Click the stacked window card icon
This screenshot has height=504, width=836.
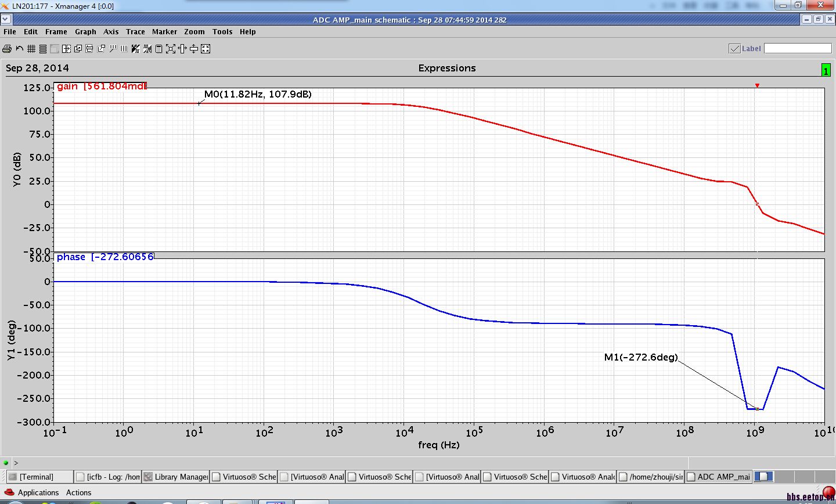[x=89, y=49]
